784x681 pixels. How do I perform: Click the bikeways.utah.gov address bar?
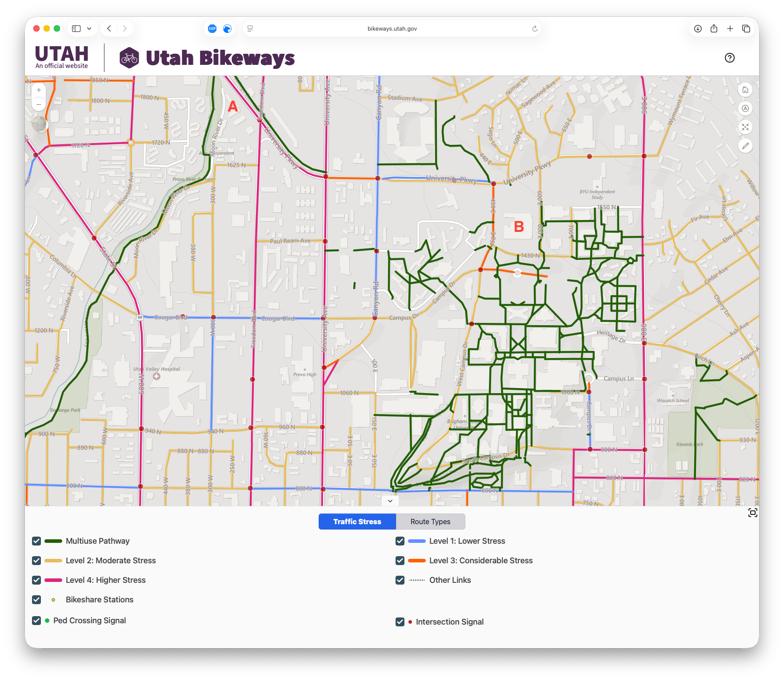(392, 28)
